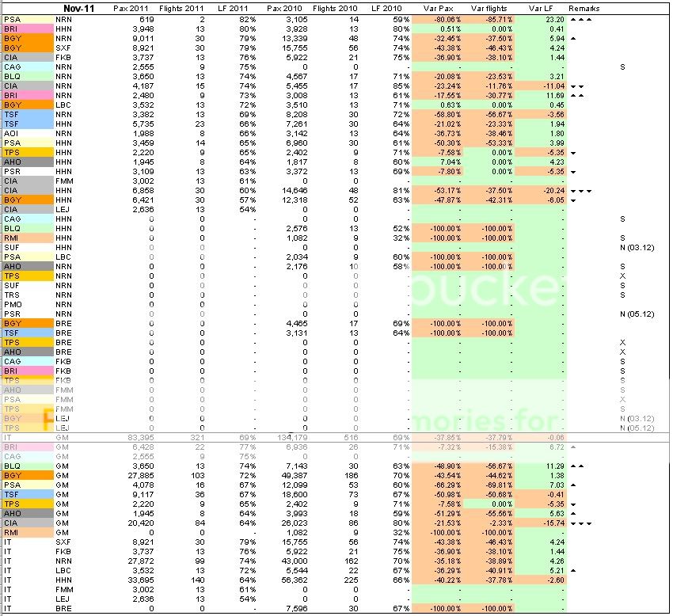The height and width of the screenshot is (616, 673).
Task: Select the double up arrows beside 11.69
Action: 578,96
